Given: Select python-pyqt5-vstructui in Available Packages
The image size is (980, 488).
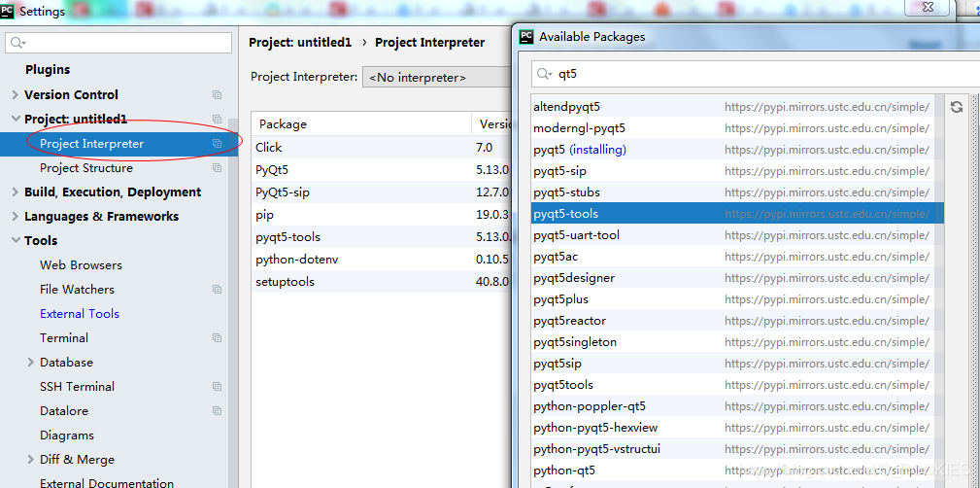Looking at the screenshot, I should pos(732,448).
